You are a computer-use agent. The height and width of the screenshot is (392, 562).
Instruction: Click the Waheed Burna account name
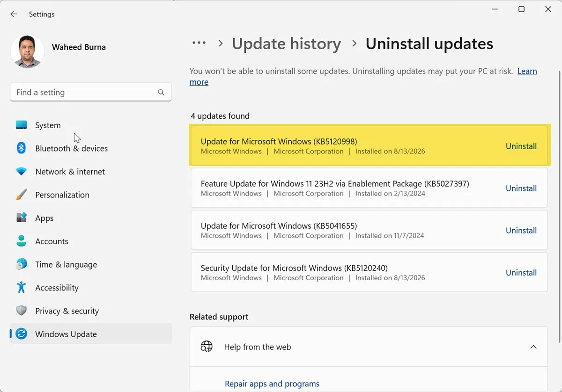[x=79, y=47]
